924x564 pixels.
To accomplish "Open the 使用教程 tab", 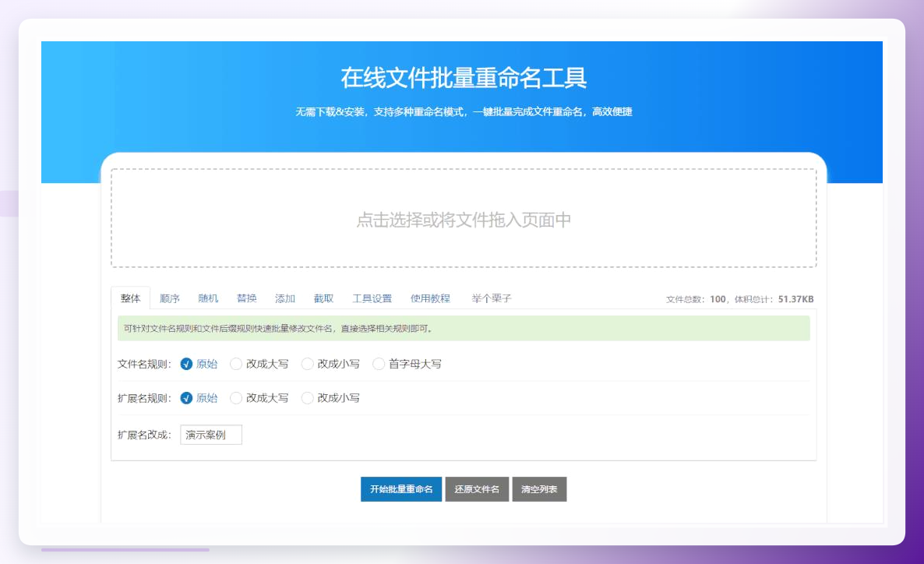I will tap(430, 298).
